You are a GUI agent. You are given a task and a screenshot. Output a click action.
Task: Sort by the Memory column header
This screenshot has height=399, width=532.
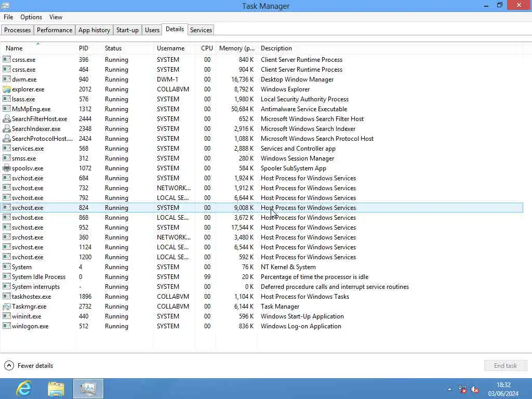[236, 48]
